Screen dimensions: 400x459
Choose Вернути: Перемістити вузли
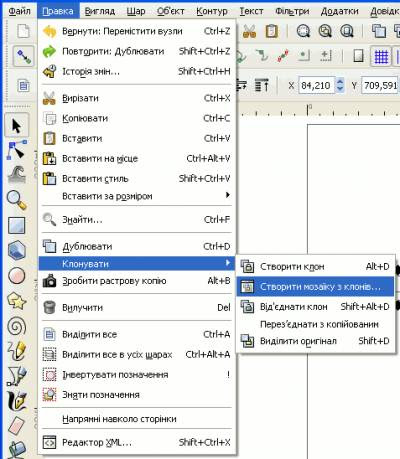click(x=136, y=31)
